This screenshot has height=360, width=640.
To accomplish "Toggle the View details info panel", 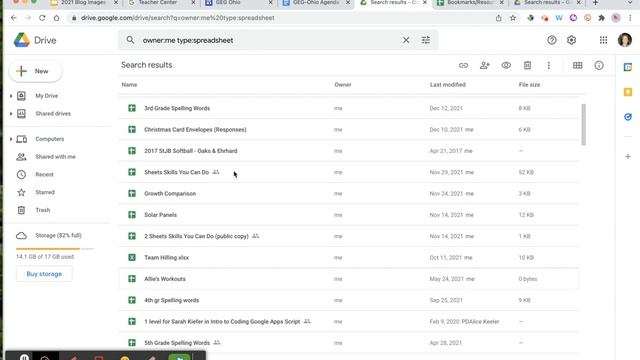I will click(599, 65).
